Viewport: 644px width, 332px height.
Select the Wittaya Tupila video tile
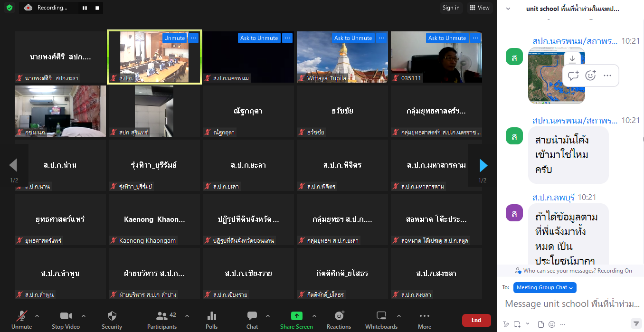pyautogui.click(x=342, y=57)
